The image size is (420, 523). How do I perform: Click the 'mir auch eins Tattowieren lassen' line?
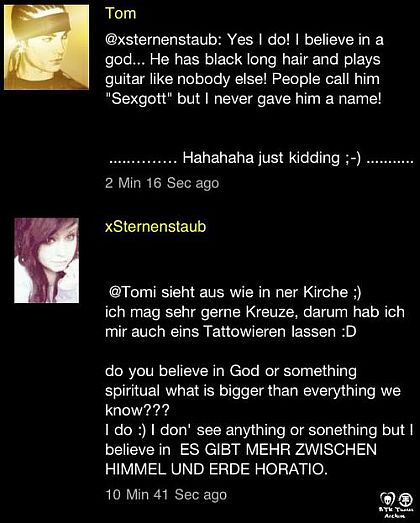231,332
